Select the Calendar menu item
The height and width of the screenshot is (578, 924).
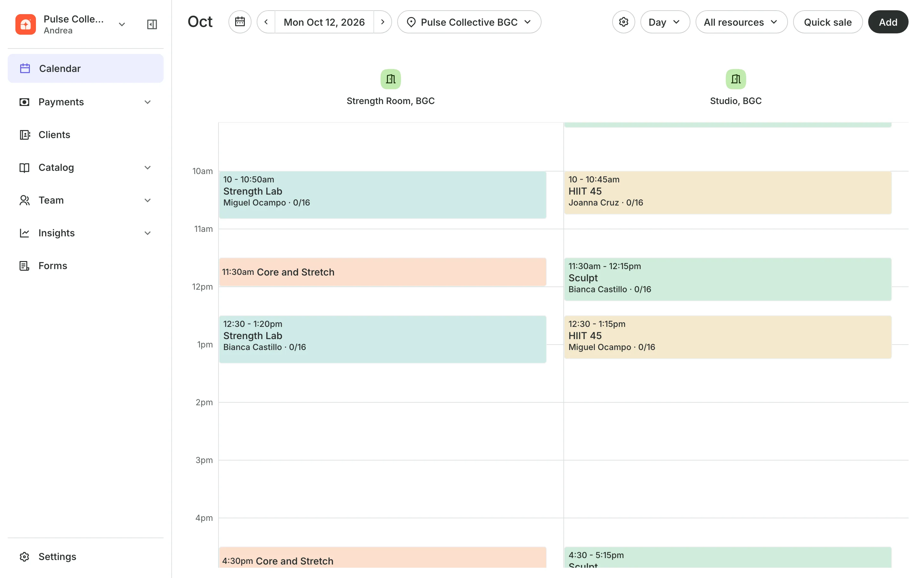[86, 68]
